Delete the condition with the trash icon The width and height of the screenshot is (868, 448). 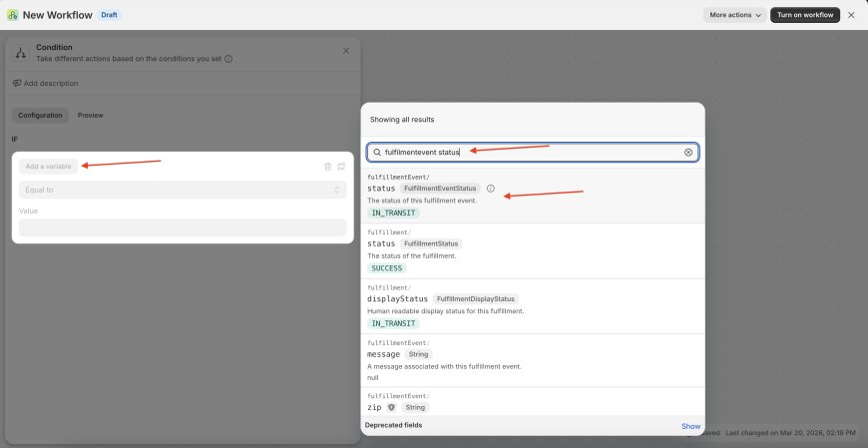327,167
